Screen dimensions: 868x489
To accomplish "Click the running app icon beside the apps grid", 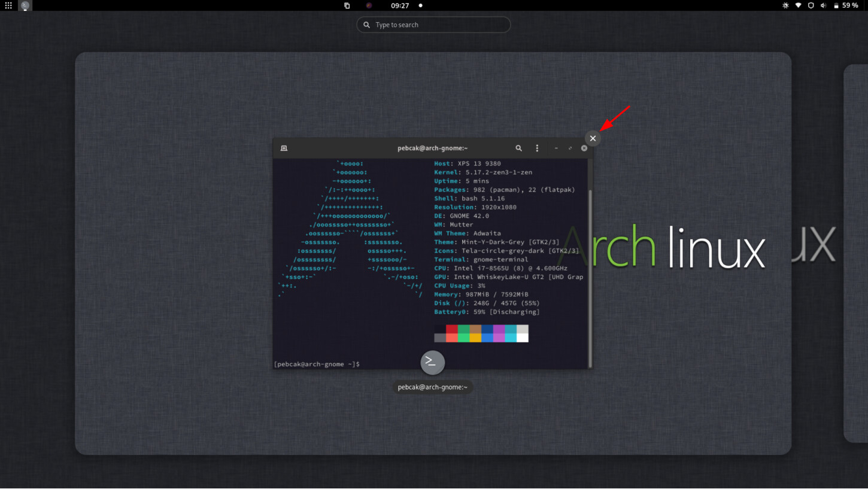I will click(25, 5).
